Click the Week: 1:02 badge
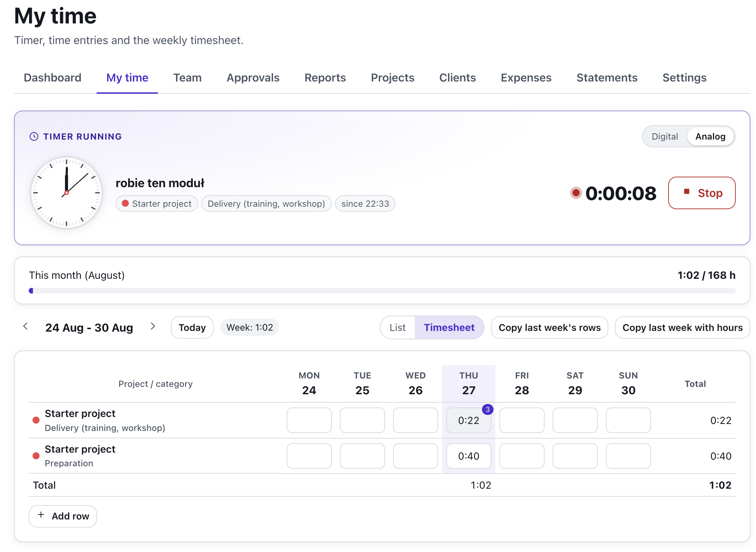The height and width of the screenshot is (552, 756). (x=250, y=327)
